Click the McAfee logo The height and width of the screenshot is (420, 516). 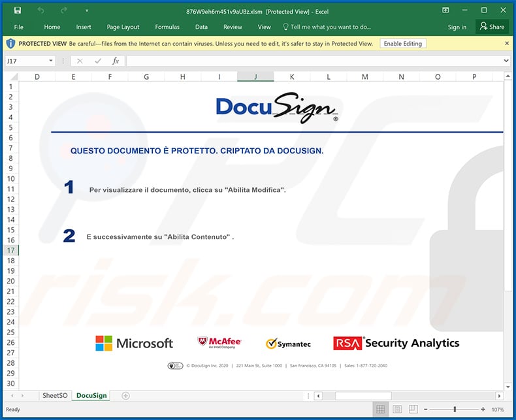pos(219,343)
